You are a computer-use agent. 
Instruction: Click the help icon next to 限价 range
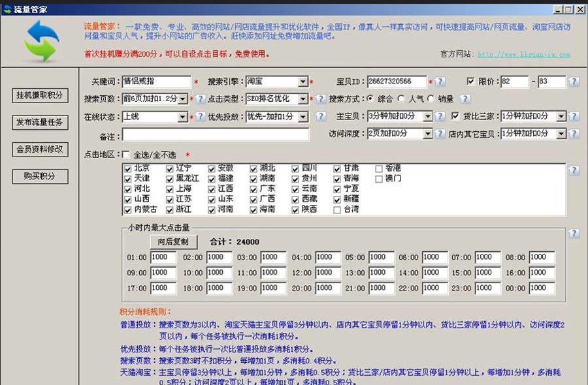click(x=574, y=82)
